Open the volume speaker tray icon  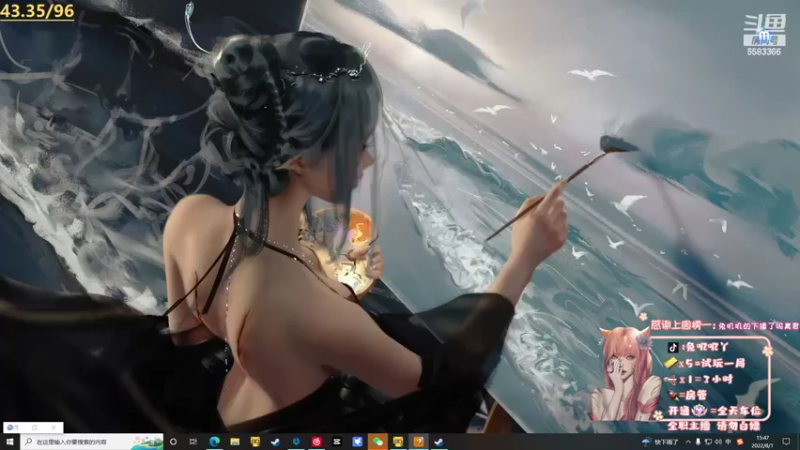(x=718, y=442)
